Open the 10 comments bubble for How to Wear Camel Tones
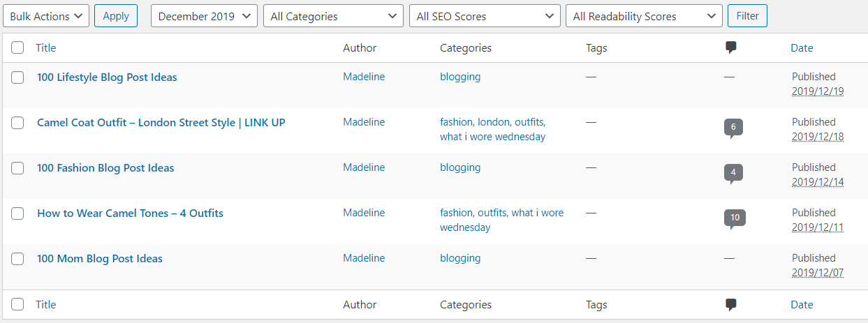This screenshot has height=323, width=868. click(735, 219)
